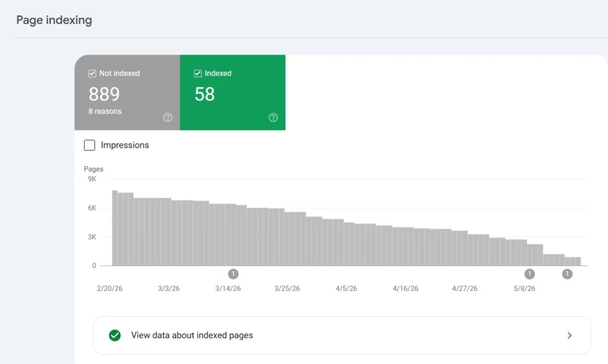Click the 6K axis label
This screenshot has height=364, width=608.
(x=92, y=208)
